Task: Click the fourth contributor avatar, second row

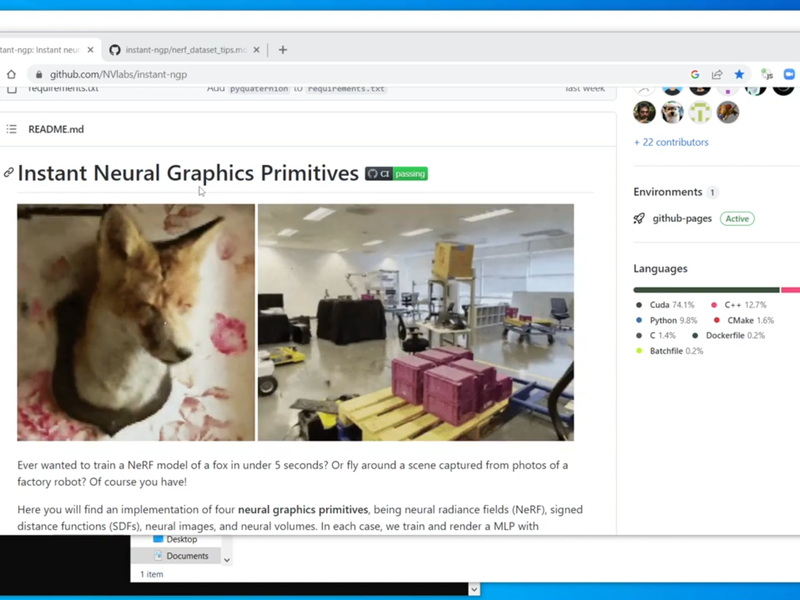Action: pos(728,112)
